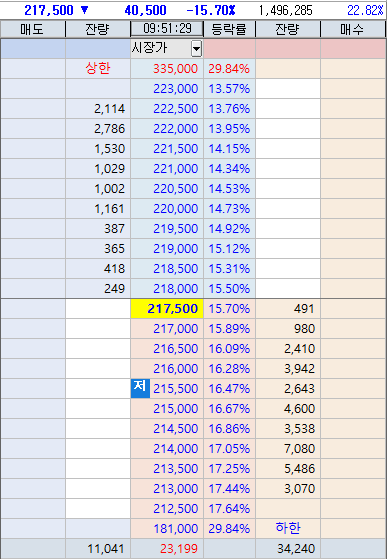Click bid quantity 3,070
The width and height of the screenshot is (387, 559).
click(x=299, y=488)
